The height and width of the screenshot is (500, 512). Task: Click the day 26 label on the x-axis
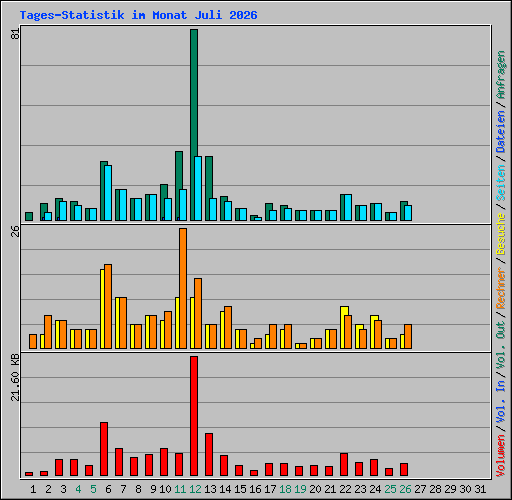click(405, 489)
